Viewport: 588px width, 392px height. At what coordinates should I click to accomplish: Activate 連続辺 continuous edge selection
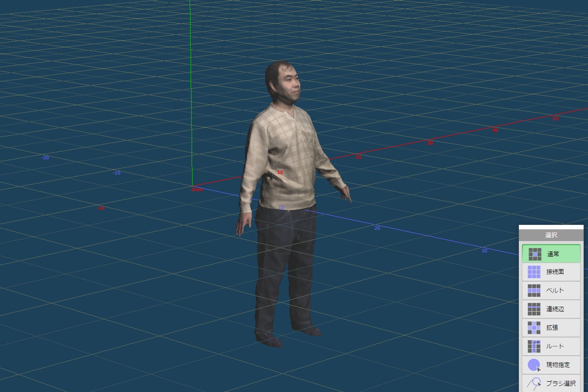click(x=551, y=309)
